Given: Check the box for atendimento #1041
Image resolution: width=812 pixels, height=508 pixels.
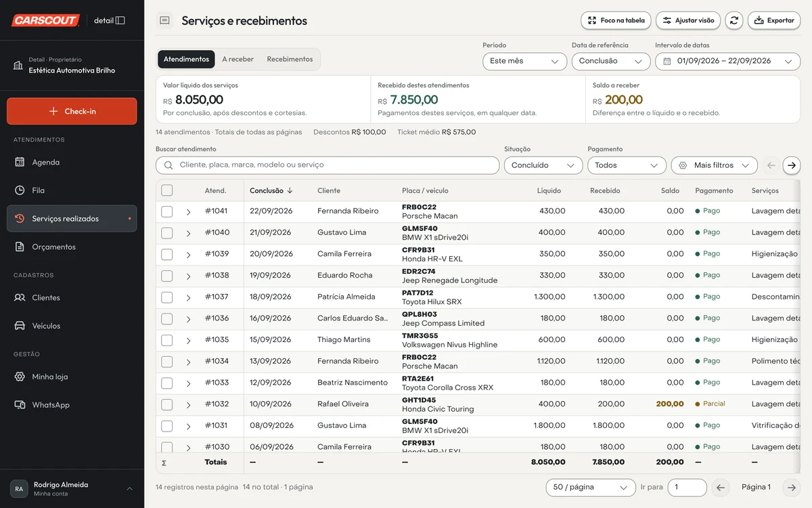Looking at the screenshot, I should click(167, 211).
